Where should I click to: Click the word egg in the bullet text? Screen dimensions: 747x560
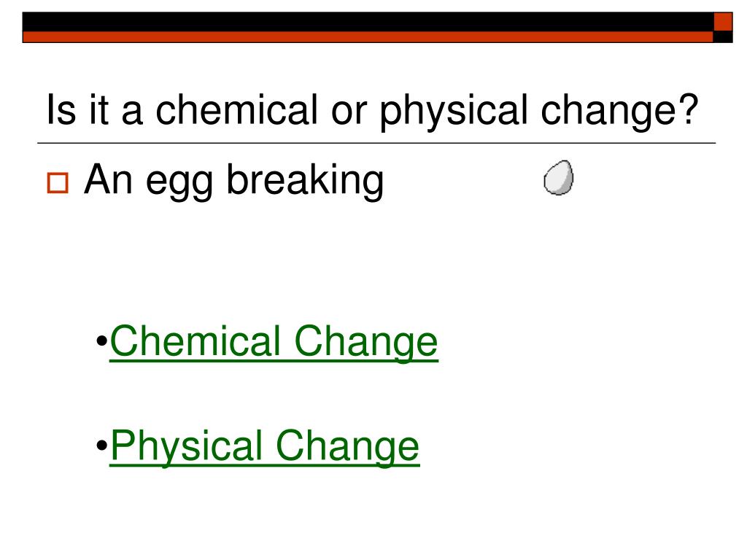[179, 182]
